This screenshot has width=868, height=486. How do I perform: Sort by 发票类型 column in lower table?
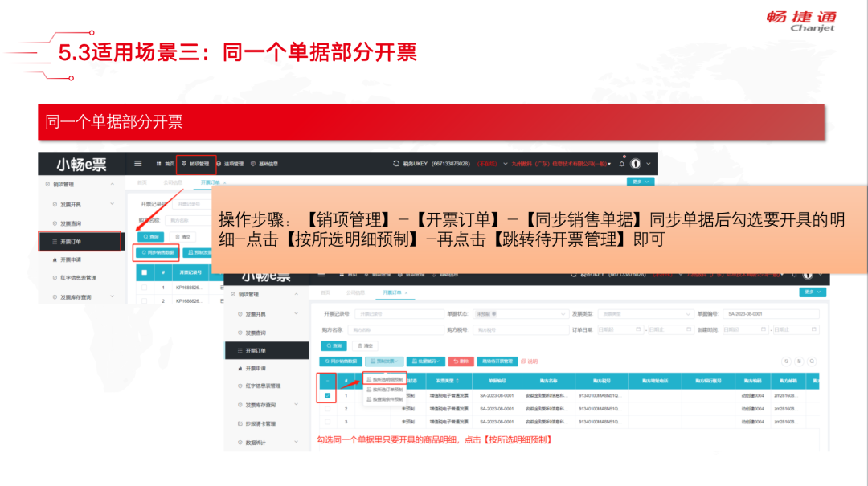tap(457, 381)
